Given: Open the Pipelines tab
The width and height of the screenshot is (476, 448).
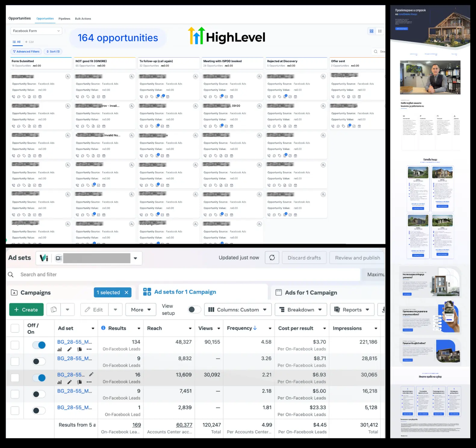Looking at the screenshot, I should [x=64, y=19].
